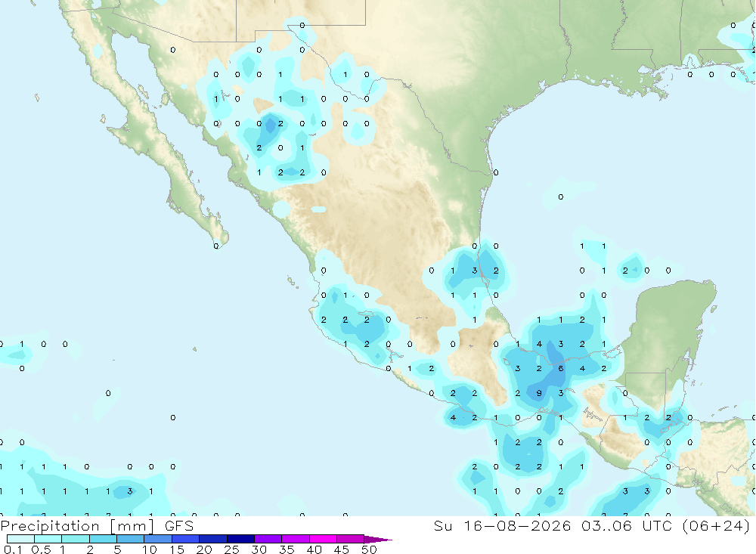Screen dimensions: 756x554
Task: Click the legend label "0.1"
Action: 13,549
